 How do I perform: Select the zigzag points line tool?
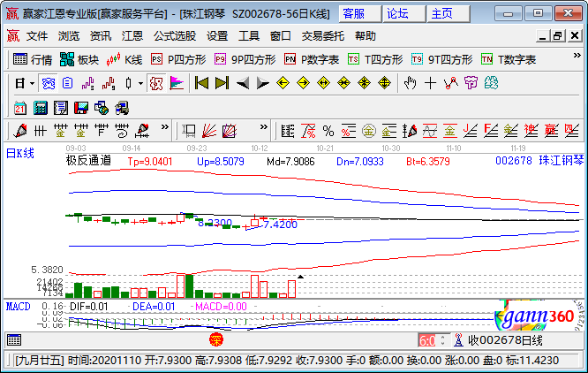point(451,83)
